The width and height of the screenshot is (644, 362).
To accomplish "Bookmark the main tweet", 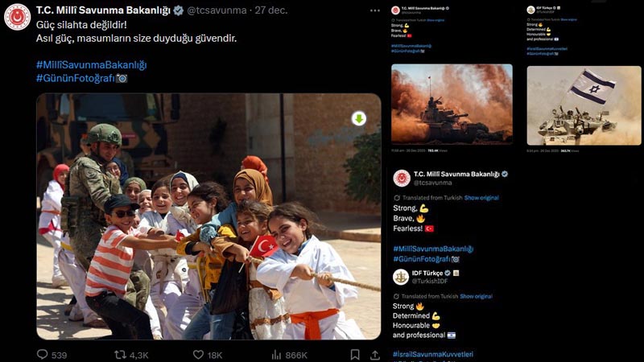I will point(355,354).
